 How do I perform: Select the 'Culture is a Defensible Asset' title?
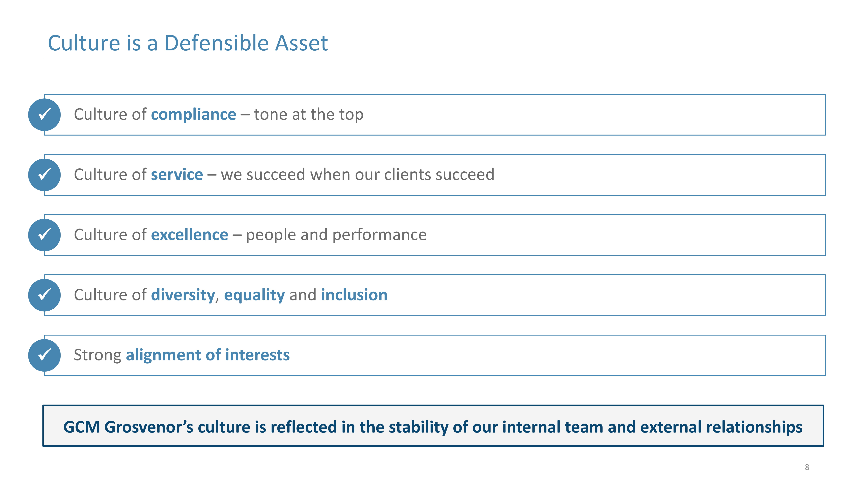[188, 43]
